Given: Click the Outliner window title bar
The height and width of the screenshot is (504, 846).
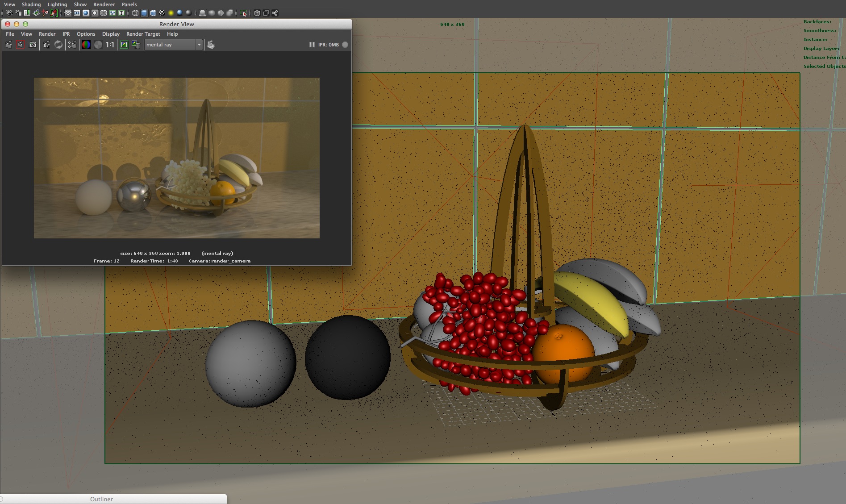Looking at the screenshot, I should [102, 499].
